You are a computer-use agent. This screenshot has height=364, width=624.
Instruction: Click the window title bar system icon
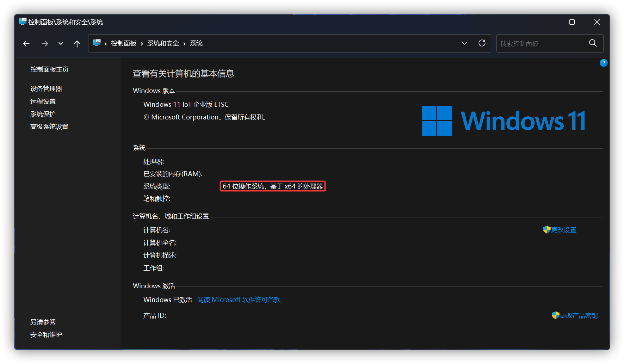coord(23,21)
